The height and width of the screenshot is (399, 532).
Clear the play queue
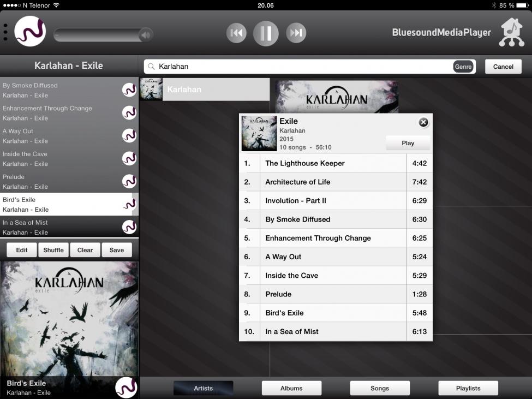[85, 250]
